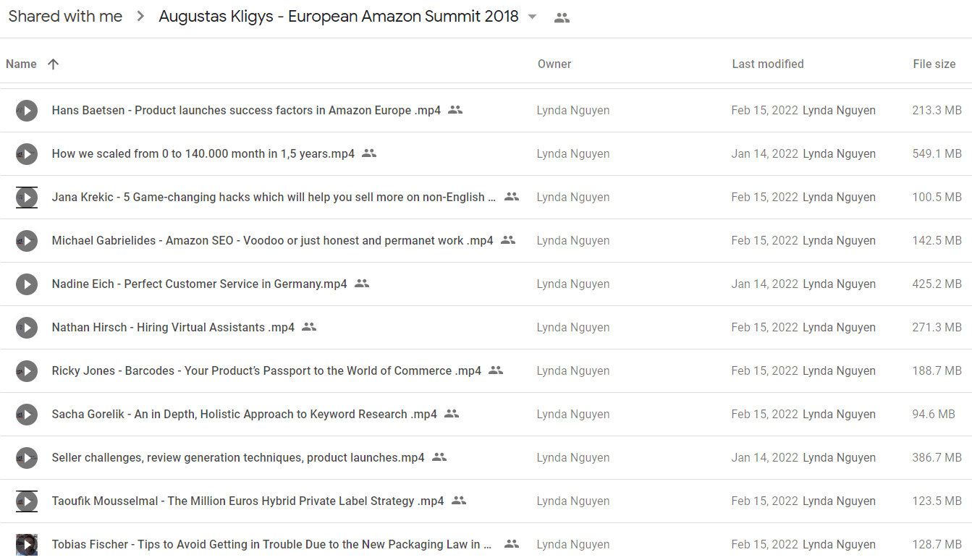Click video icon for Ricky Jones file
Screen dimensions: 972x560
27,371
